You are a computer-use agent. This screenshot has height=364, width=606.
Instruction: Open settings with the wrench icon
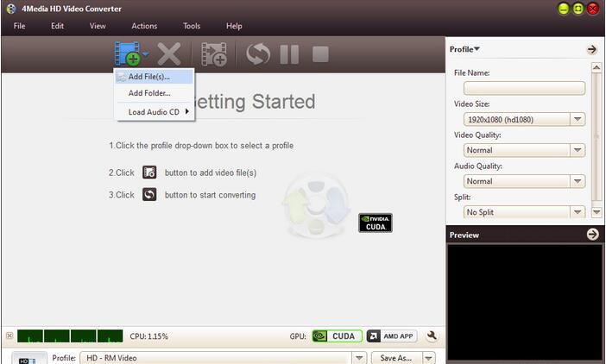point(432,336)
